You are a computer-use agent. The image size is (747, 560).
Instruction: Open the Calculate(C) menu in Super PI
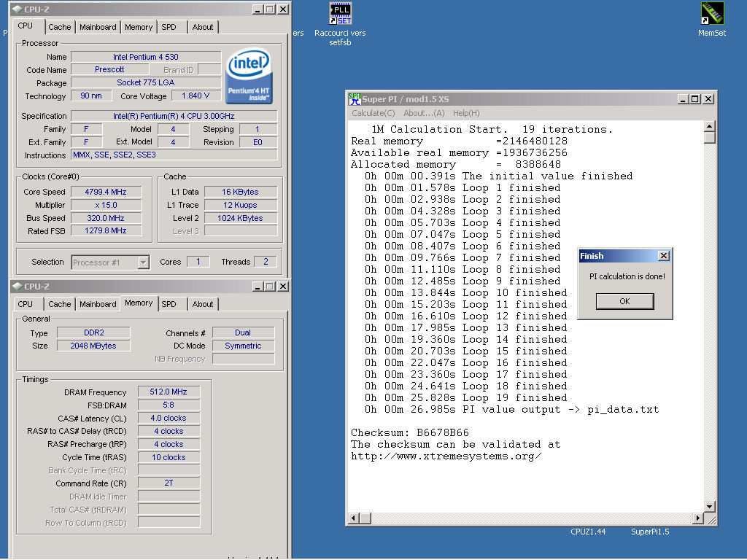[x=373, y=113]
